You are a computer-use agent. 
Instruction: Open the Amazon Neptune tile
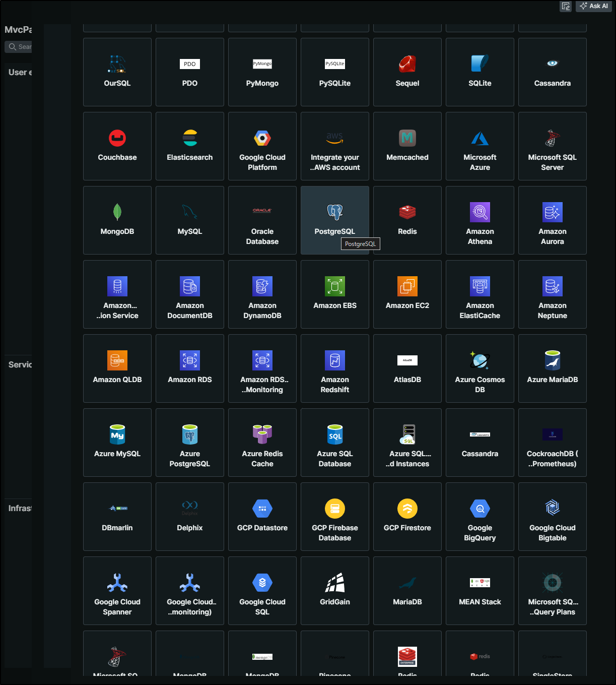553,294
